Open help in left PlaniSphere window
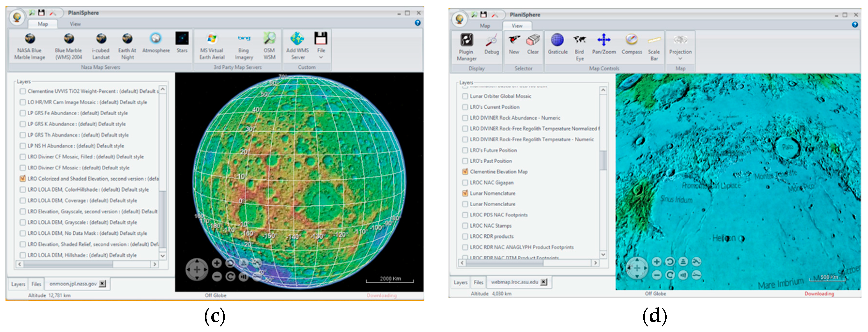868x332 pixels. point(418,23)
